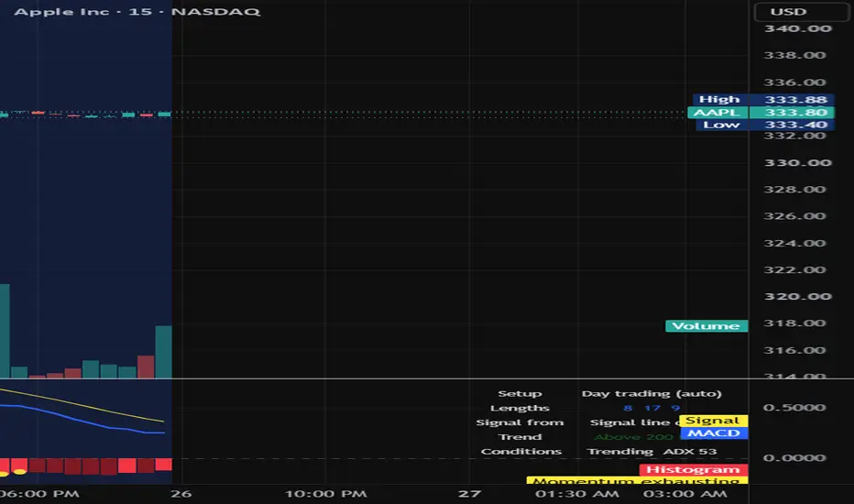Click the 330.00 price axis value
Viewport: 854px width, 504px height.
click(x=798, y=162)
